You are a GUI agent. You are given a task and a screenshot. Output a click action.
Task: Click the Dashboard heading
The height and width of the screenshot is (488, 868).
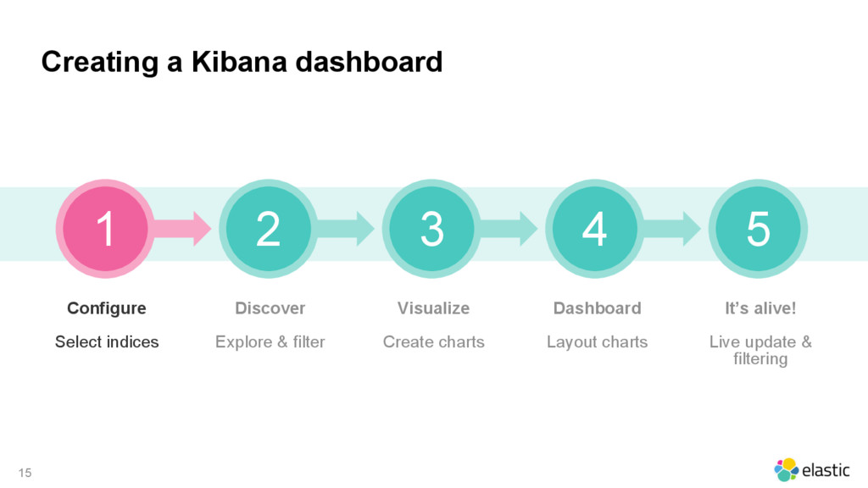coord(598,308)
